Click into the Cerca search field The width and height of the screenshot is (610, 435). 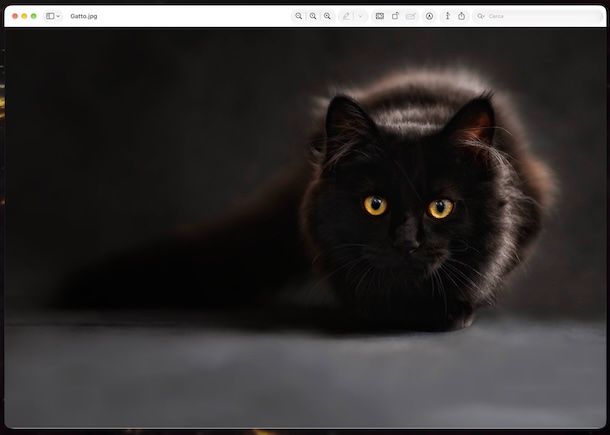[x=538, y=16]
